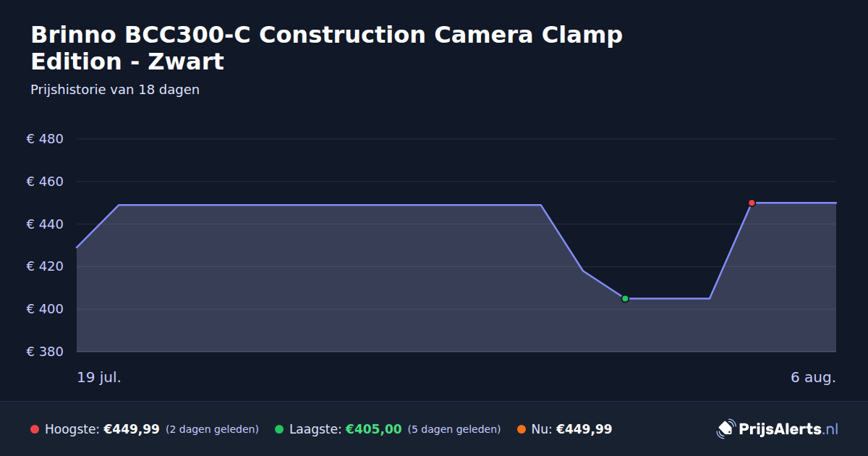868x456 pixels.
Task: Click the Laagste €405,00 value
Action: point(373,429)
